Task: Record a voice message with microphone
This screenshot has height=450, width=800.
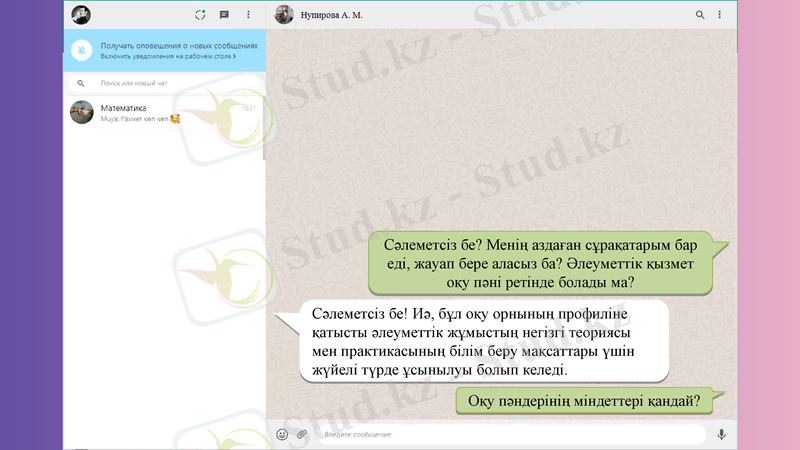Action: click(721, 434)
